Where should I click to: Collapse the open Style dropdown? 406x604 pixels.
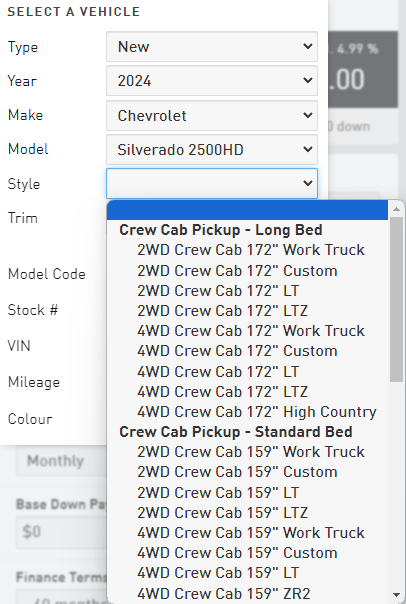212,183
